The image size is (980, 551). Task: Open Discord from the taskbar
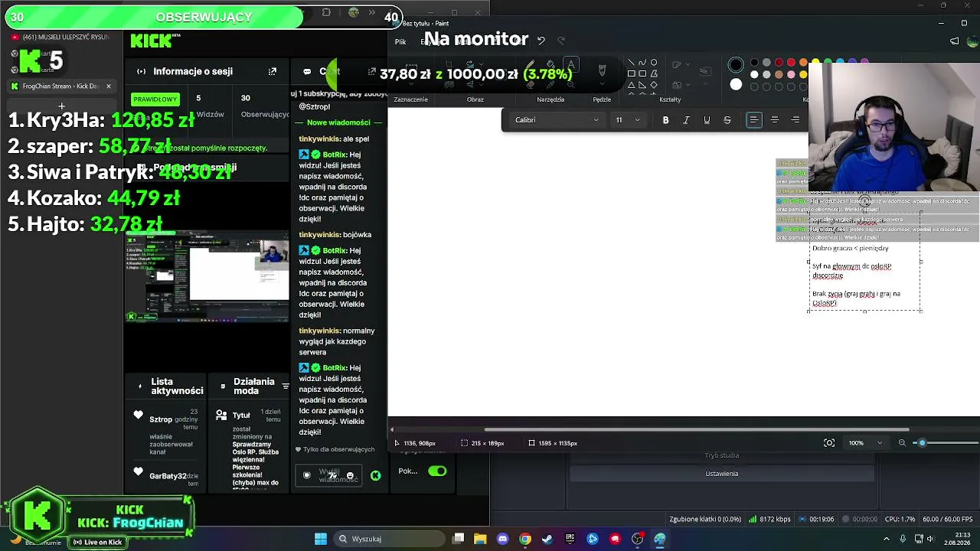coord(502,539)
